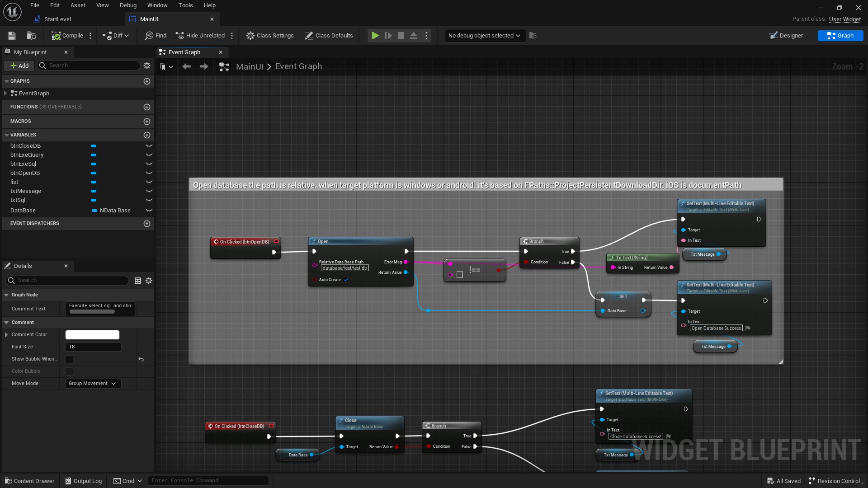Toggle visibility eye for DataBase variable

pos(149,211)
